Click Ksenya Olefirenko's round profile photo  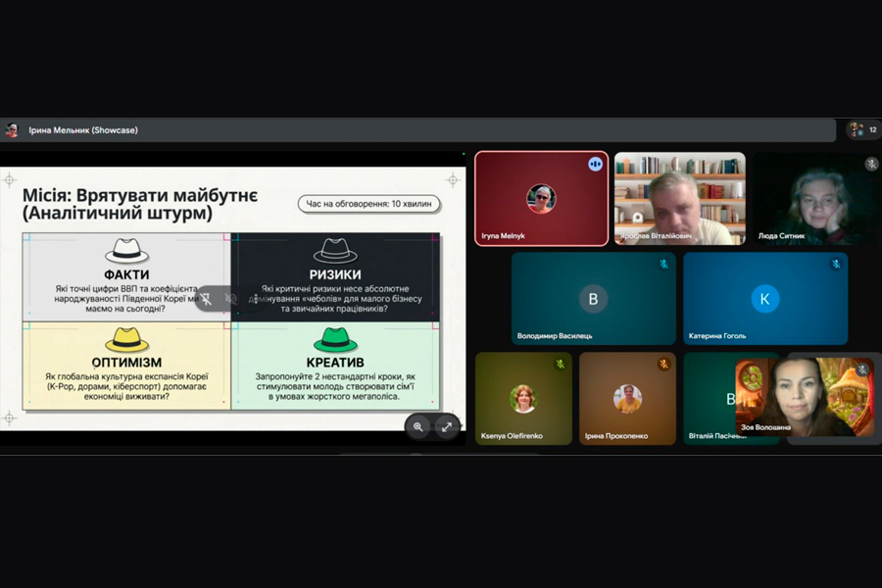click(x=523, y=399)
